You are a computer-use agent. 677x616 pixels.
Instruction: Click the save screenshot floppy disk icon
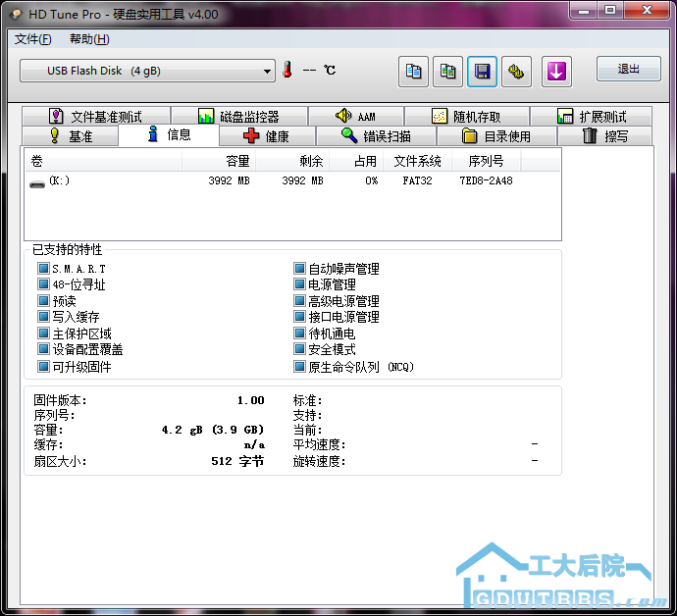pyautogui.click(x=482, y=72)
